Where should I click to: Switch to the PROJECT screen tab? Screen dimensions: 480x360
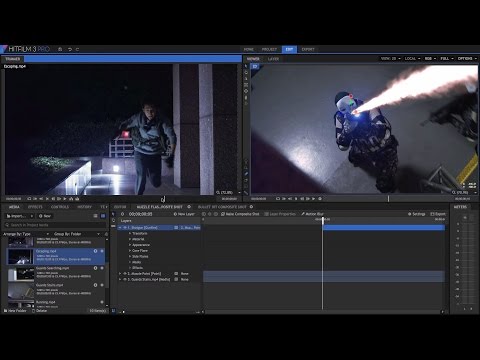coord(269,49)
